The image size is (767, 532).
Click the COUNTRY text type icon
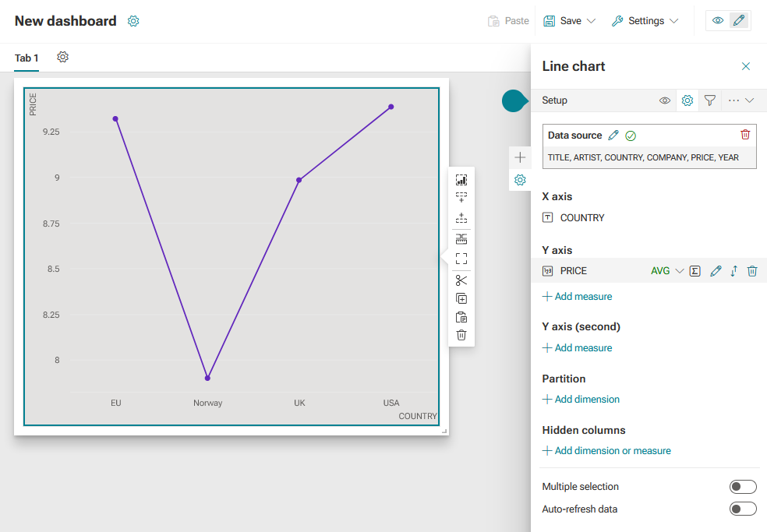tap(547, 217)
